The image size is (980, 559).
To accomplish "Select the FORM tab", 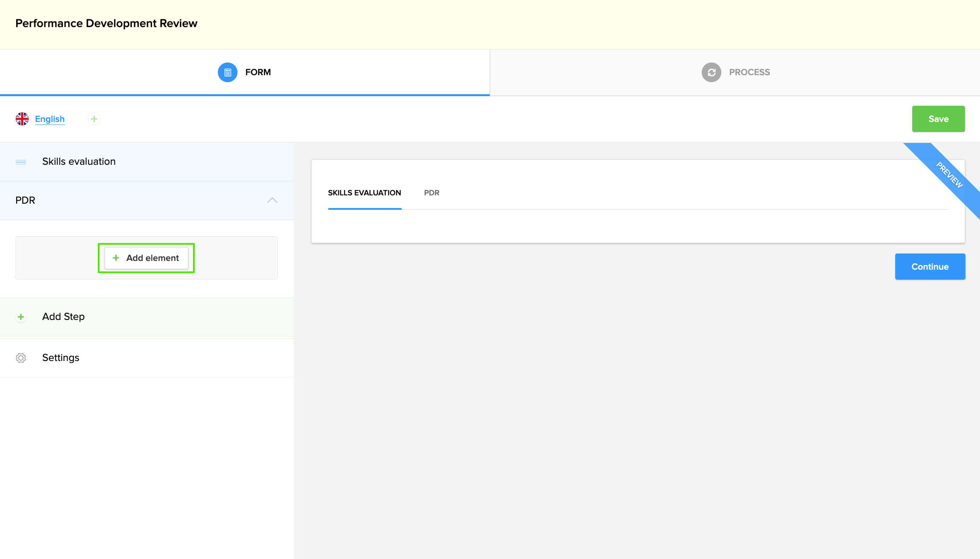I will coord(258,72).
